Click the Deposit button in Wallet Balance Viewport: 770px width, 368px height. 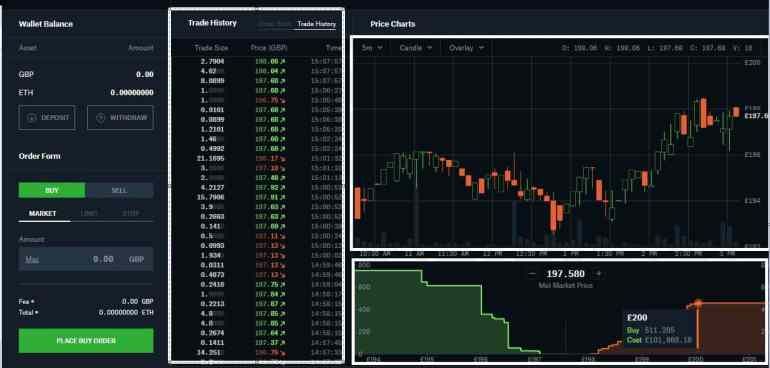point(47,117)
